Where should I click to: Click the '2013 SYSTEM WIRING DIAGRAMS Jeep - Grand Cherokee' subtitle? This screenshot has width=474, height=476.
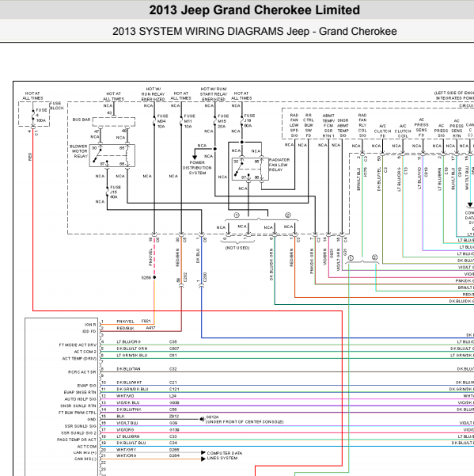(x=255, y=31)
